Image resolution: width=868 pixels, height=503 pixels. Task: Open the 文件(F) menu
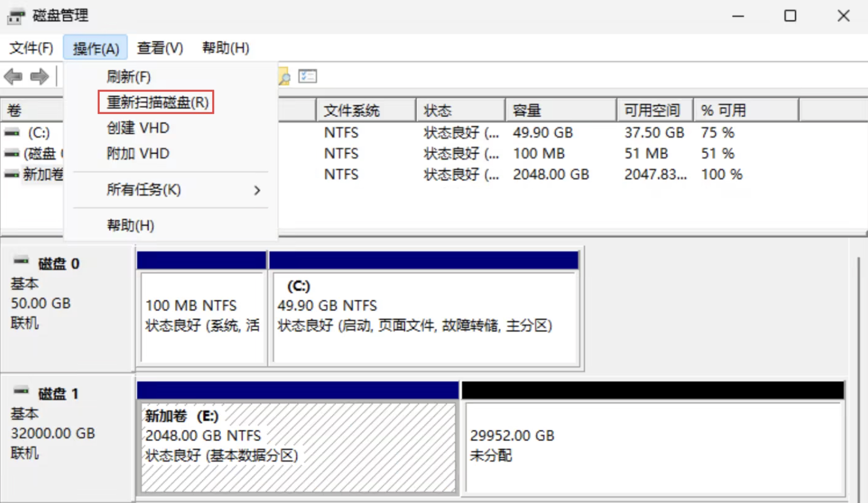pyautogui.click(x=31, y=48)
